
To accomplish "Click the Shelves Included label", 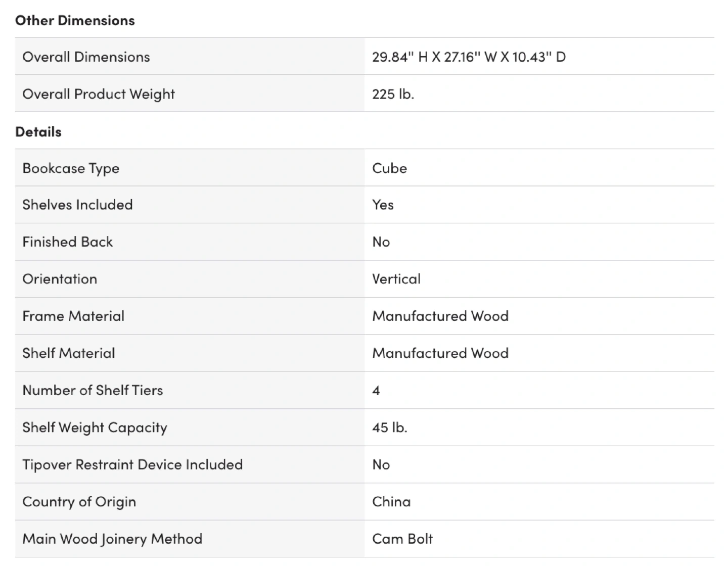I will pos(77,205).
